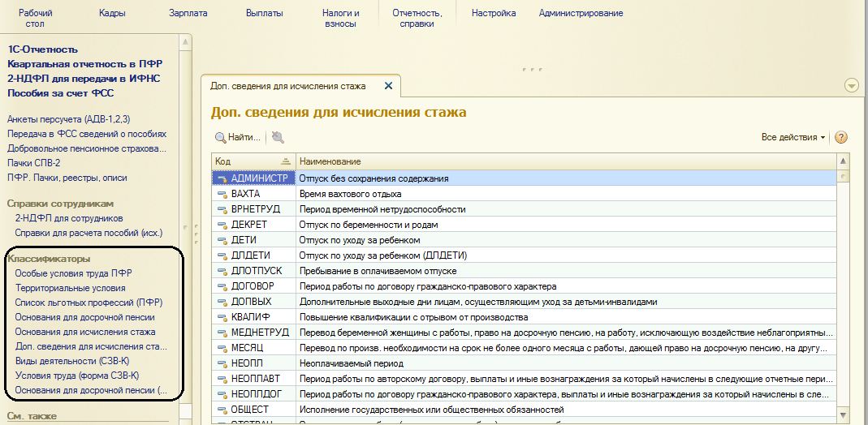Open 2-НДФЛ для сотрудников
The height and width of the screenshot is (425, 868).
(x=69, y=218)
